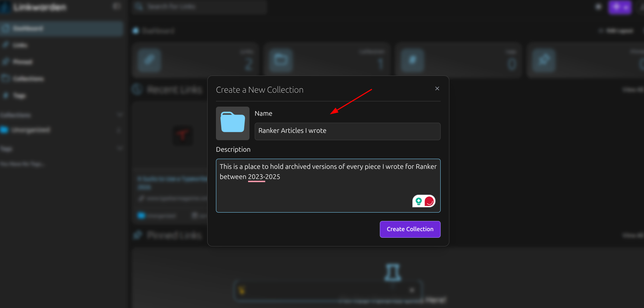Select the 'Create a New Collection' heading text
The height and width of the screenshot is (308, 644).
click(x=260, y=90)
